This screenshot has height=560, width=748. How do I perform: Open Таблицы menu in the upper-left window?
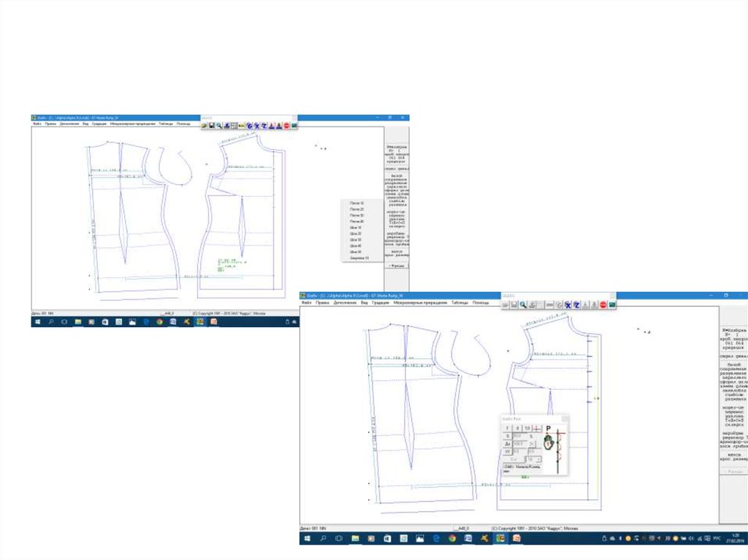[x=166, y=123]
